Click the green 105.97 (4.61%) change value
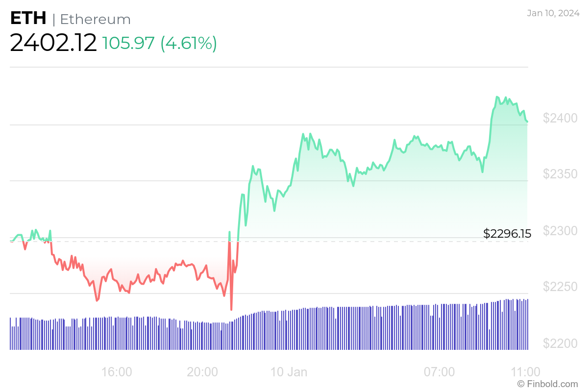This screenshot has width=588, height=392. click(160, 43)
